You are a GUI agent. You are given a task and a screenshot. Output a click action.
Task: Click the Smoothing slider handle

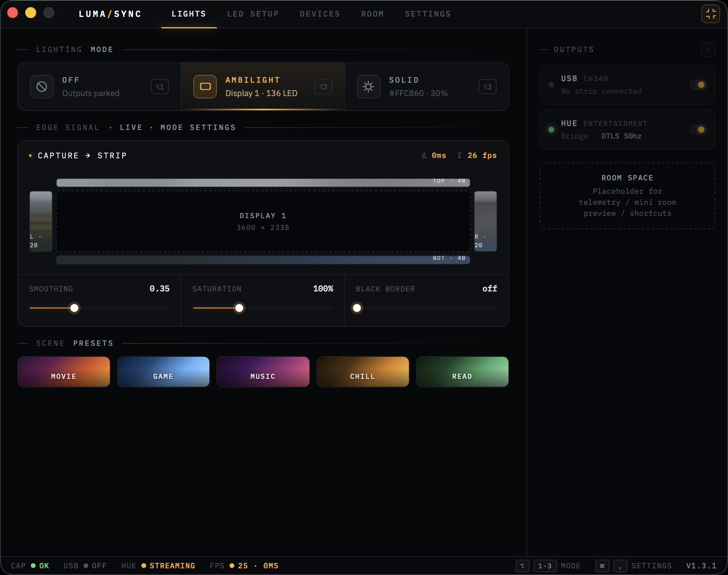(74, 308)
